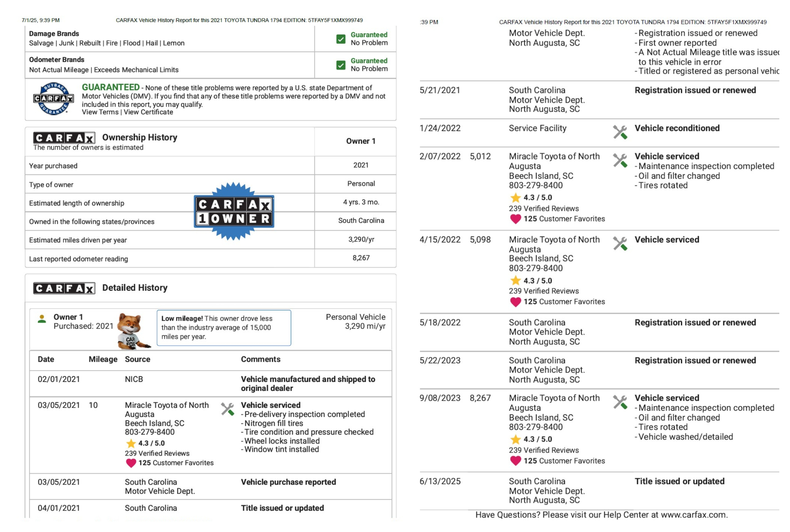Open the View Certificate link
Viewport: 790px width, 532px height.
click(149, 112)
